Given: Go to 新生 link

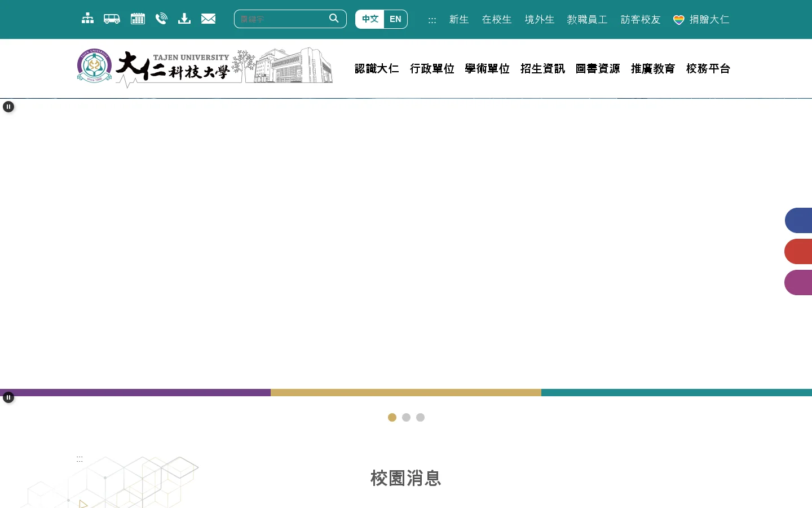Looking at the screenshot, I should point(459,20).
